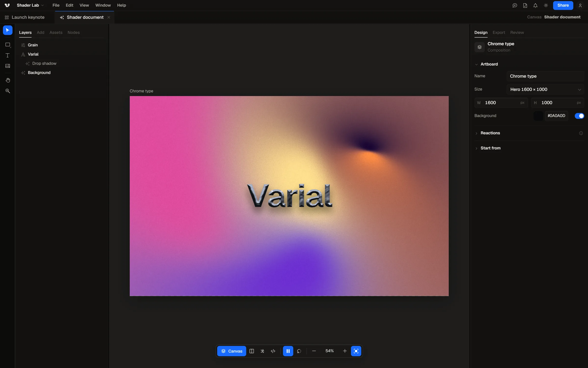The image size is (588, 368).
Task: Restart the animation loop icon
Action: [299, 351]
